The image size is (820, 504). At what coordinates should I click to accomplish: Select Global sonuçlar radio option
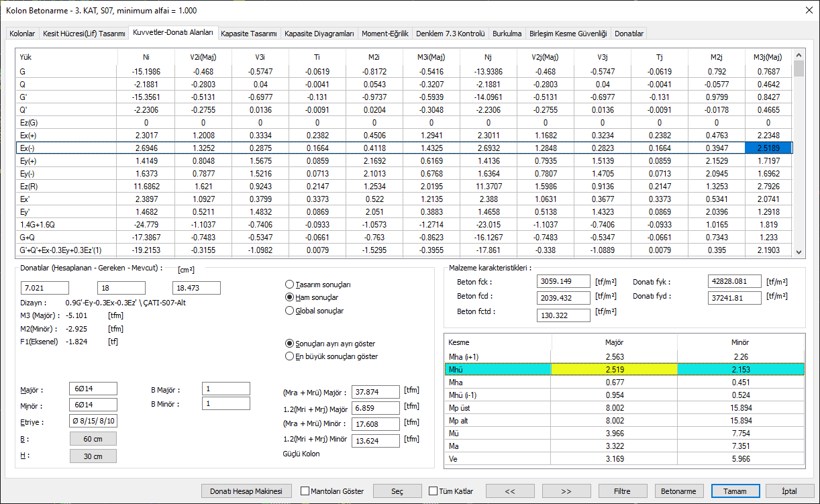pos(290,311)
